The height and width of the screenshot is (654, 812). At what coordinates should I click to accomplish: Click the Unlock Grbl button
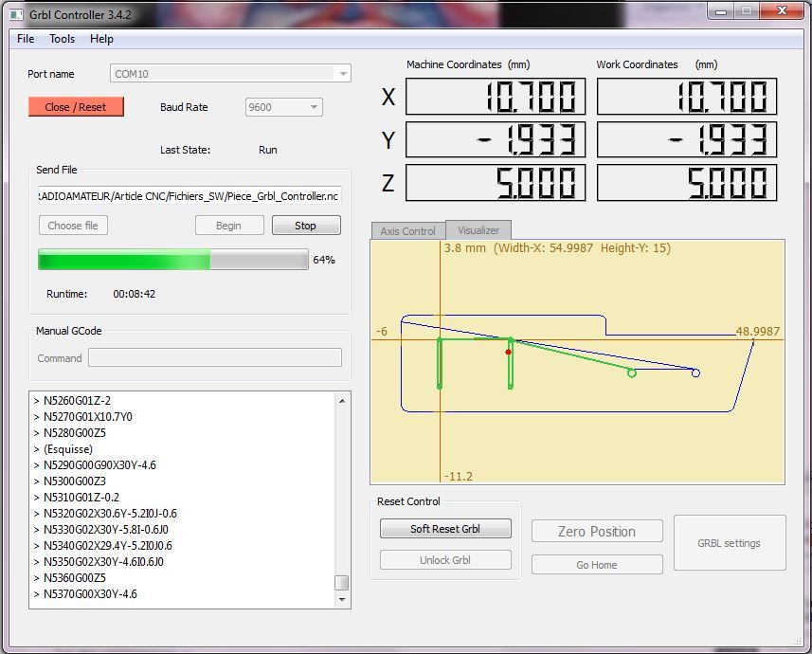(x=445, y=560)
